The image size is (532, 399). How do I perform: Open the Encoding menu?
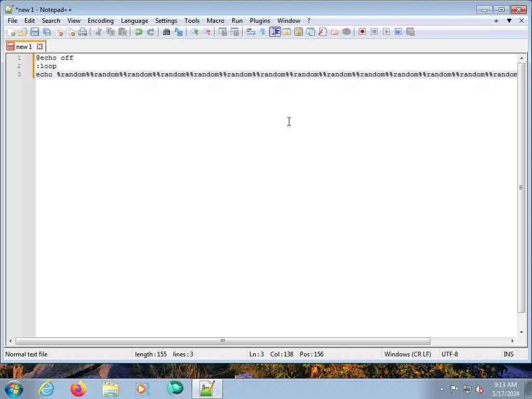[100, 21]
